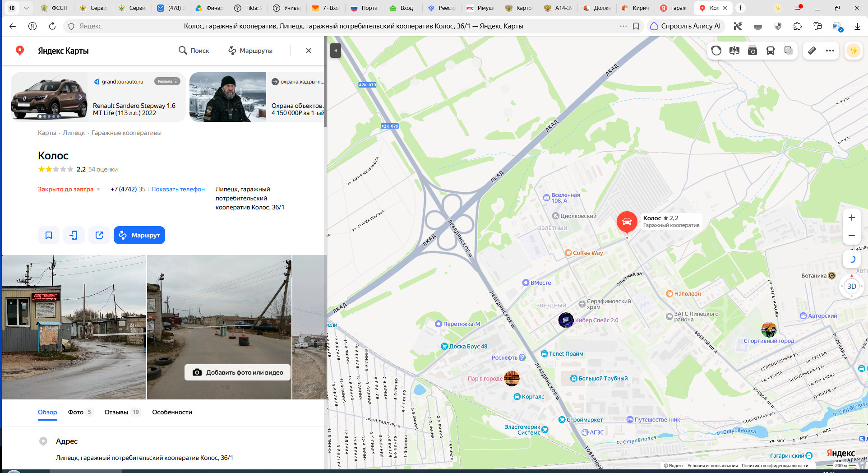Show map photos layer camera icon

pyautogui.click(x=753, y=51)
